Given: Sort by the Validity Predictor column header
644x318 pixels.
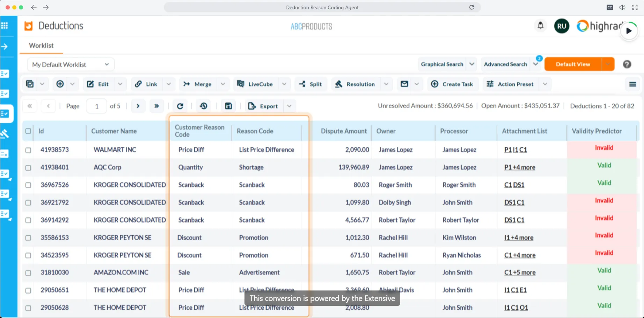Looking at the screenshot, I should [597, 131].
